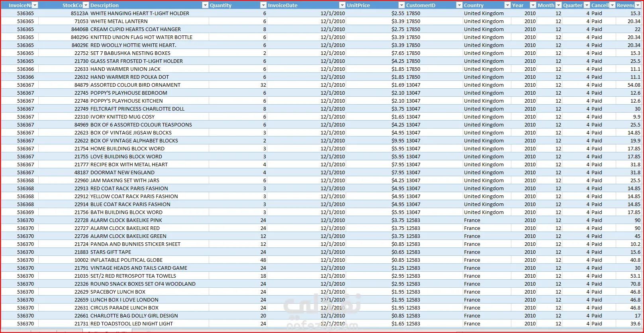
Task: Select cell 'SET/2 RED RETROSPOT TEA TOWELS'
Action: pos(149,276)
